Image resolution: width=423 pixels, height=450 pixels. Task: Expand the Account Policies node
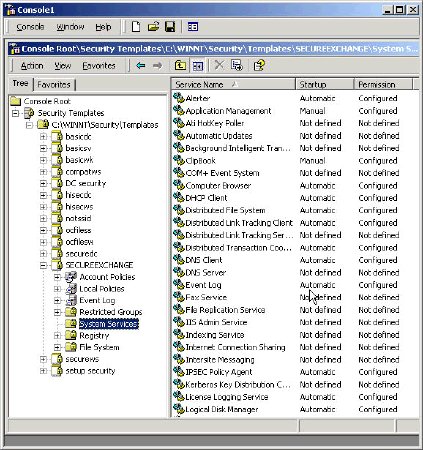(x=57, y=277)
